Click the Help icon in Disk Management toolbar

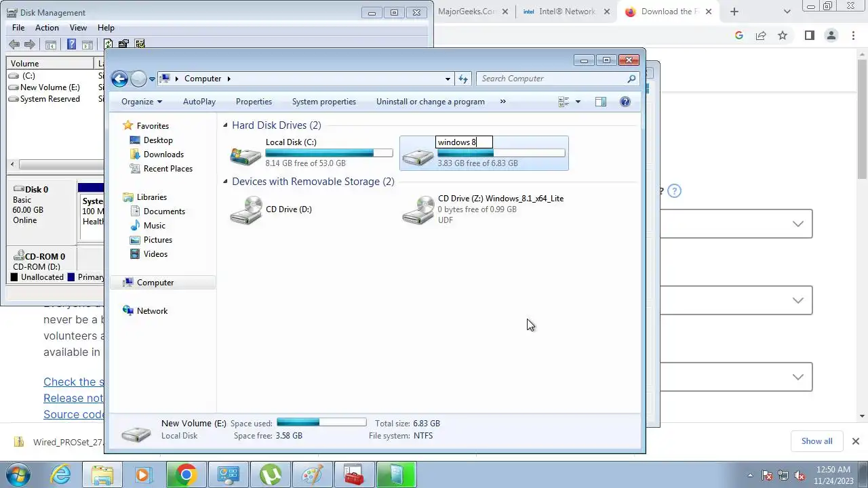71,44
